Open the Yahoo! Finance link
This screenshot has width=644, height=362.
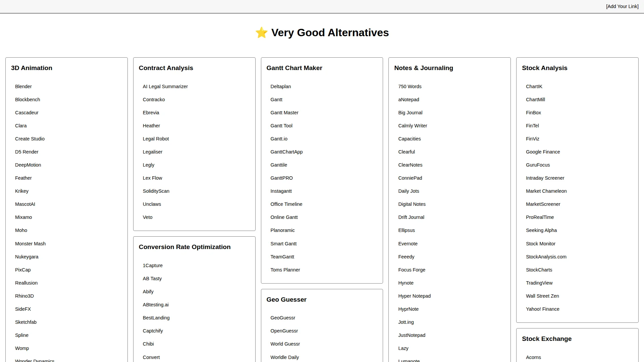click(542, 309)
